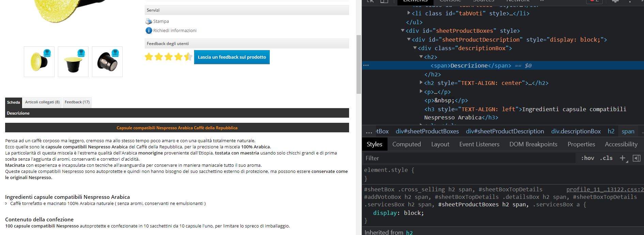Screen dimensions: 644x235
Task: Click the new style rule plus icon
Action: (623, 158)
